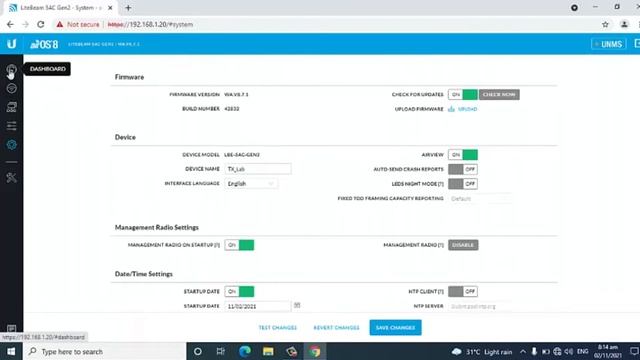
Task: Open the startup date calendar icon
Action: pyautogui.click(x=297, y=305)
